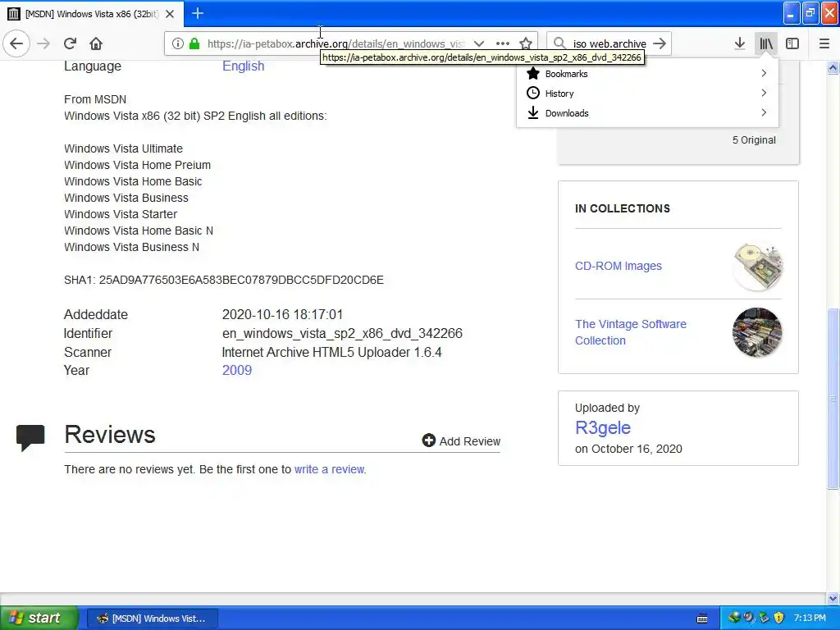Viewport: 840px width, 630px height.
Task: Click the forward navigation arrow
Action: 43,43
